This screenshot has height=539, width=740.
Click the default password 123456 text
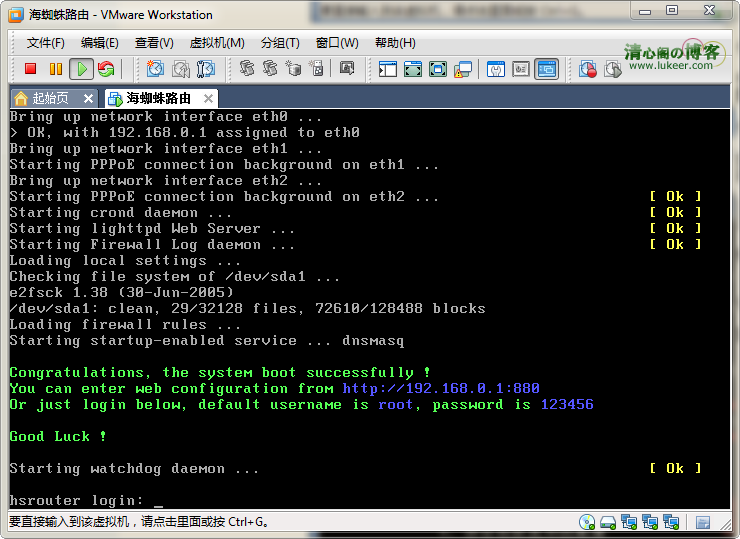point(567,404)
